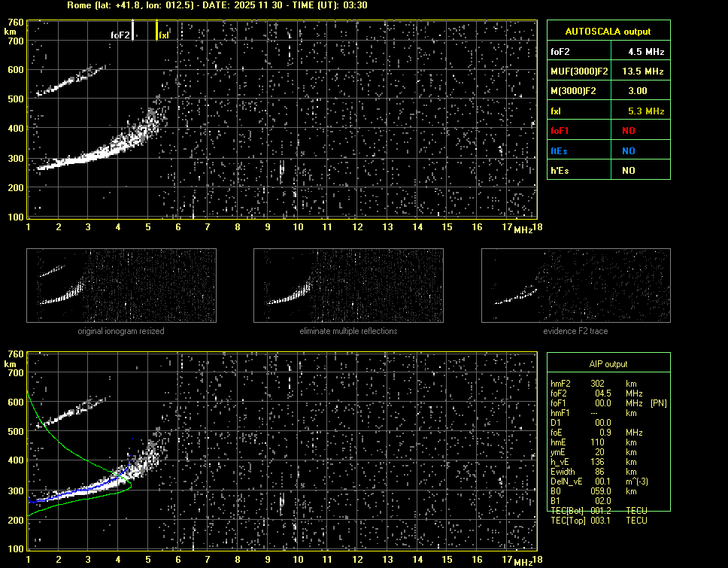Select the foF2 4.5 MHz value cell
728x568 pixels.
pyautogui.click(x=639, y=52)
